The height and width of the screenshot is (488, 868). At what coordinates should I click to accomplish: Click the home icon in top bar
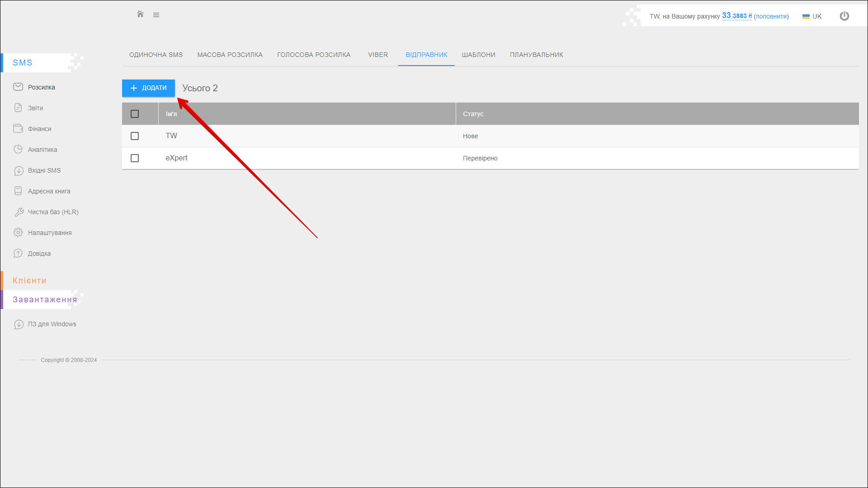pyautogui.click(x=140, y=14)
